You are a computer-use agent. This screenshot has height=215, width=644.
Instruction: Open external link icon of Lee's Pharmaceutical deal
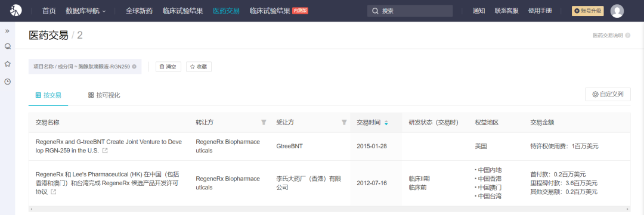54,192
